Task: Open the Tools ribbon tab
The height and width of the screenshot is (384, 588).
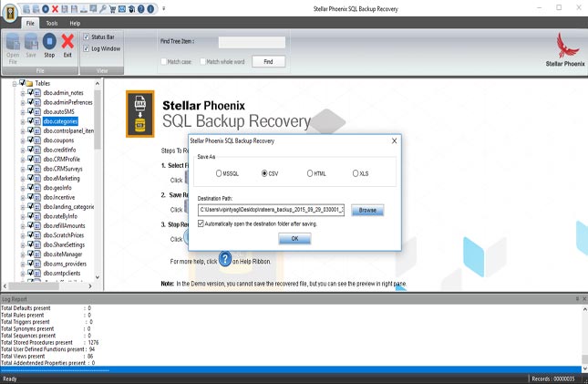Action: [x=52, y=23]
